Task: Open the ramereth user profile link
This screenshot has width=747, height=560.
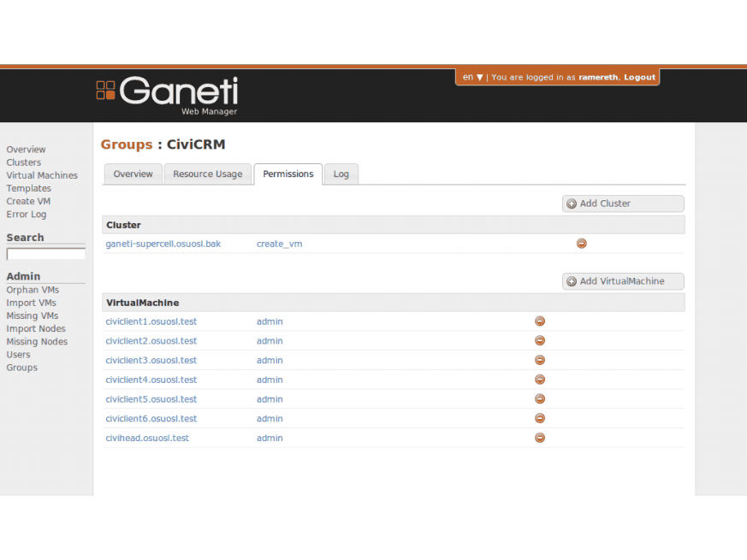Action: [x=598, y=77]
